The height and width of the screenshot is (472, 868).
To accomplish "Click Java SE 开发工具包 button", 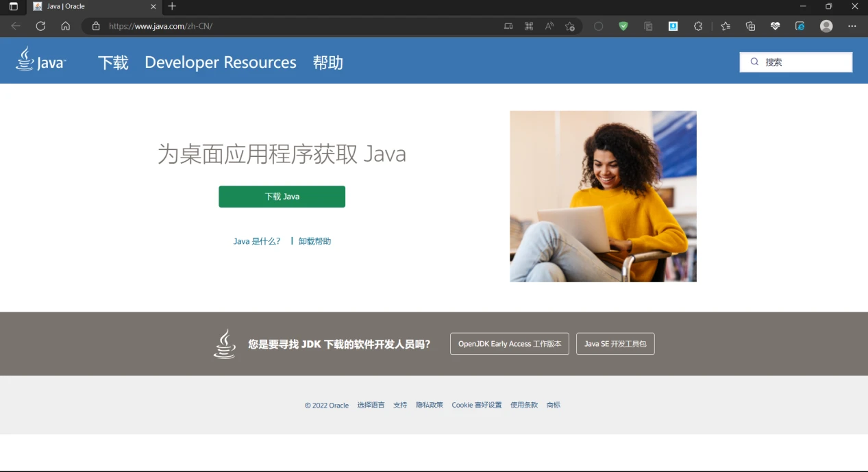I will tap(615, 344).
